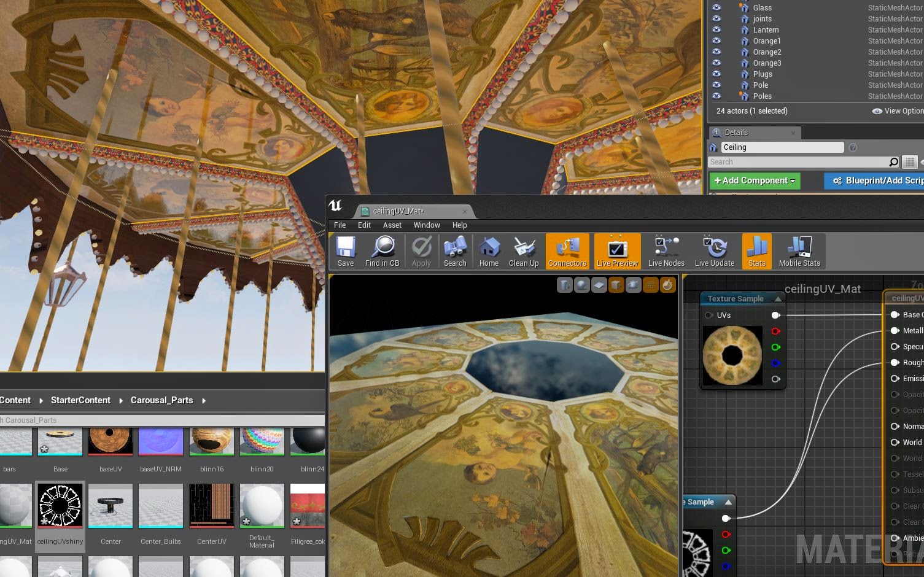Expand the arrow after Carousal_Parts breadcrumb
Viewport: 924px width, 577px height.
[204, 401]
